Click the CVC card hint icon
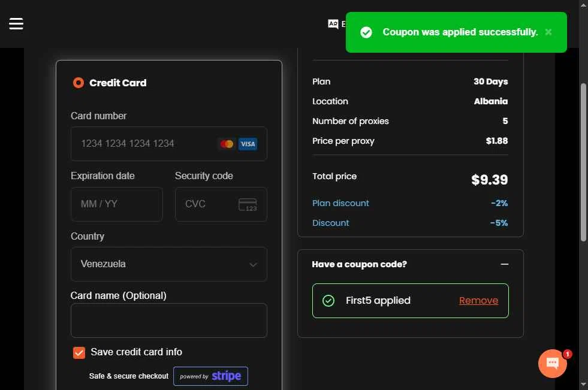Screen dimensions: 588x390 tap(248, 205)
